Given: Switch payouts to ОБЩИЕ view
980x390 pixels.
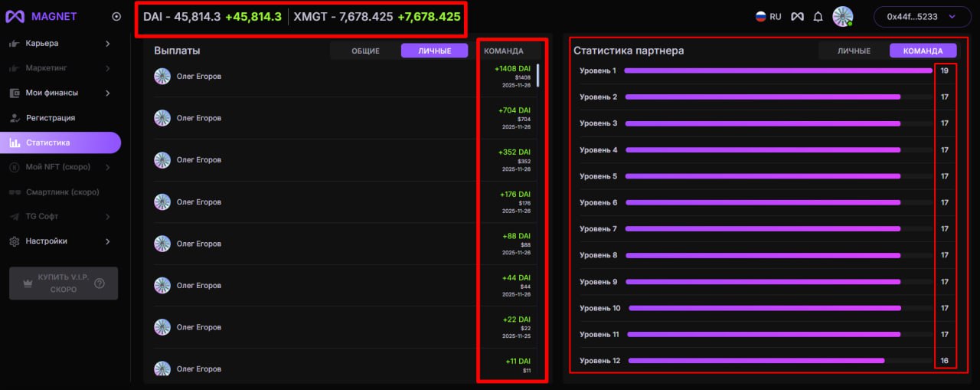Looking at the screenshot, I should click(365, 51).
